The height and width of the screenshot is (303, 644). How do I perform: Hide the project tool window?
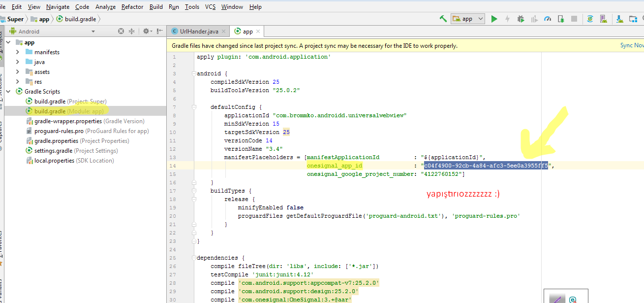coord(159,31)
